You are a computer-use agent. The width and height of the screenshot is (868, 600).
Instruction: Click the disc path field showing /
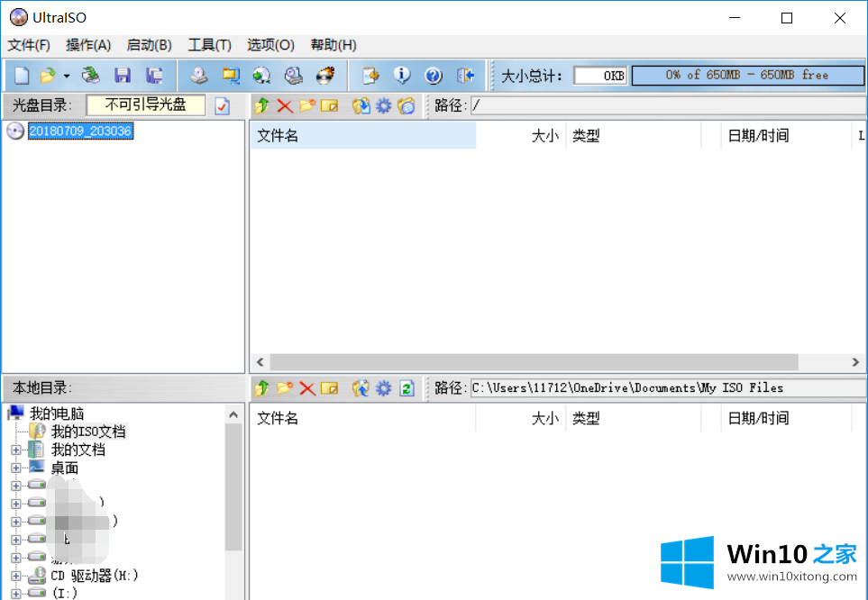click(x=669, y=105)
